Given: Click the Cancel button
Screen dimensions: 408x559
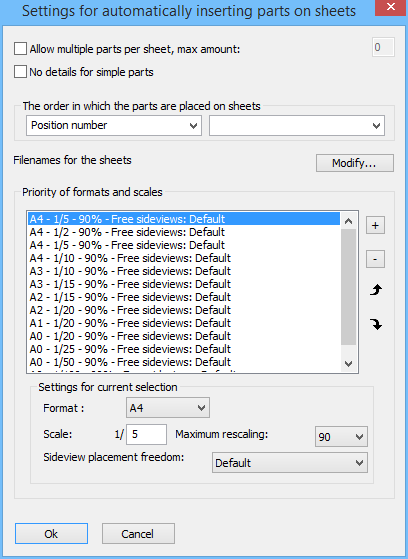Looking at the screenshot, I should (x=138, y=534).
